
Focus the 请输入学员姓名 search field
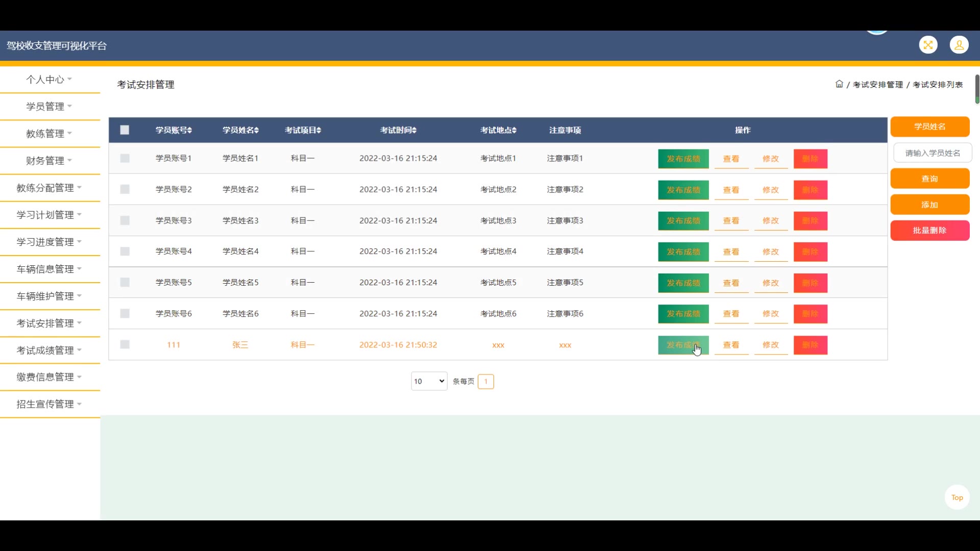tap(932, 153)
